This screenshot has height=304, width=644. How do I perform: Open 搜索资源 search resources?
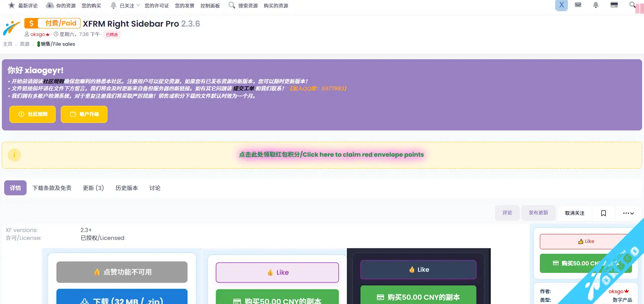(x=243, y=6)
